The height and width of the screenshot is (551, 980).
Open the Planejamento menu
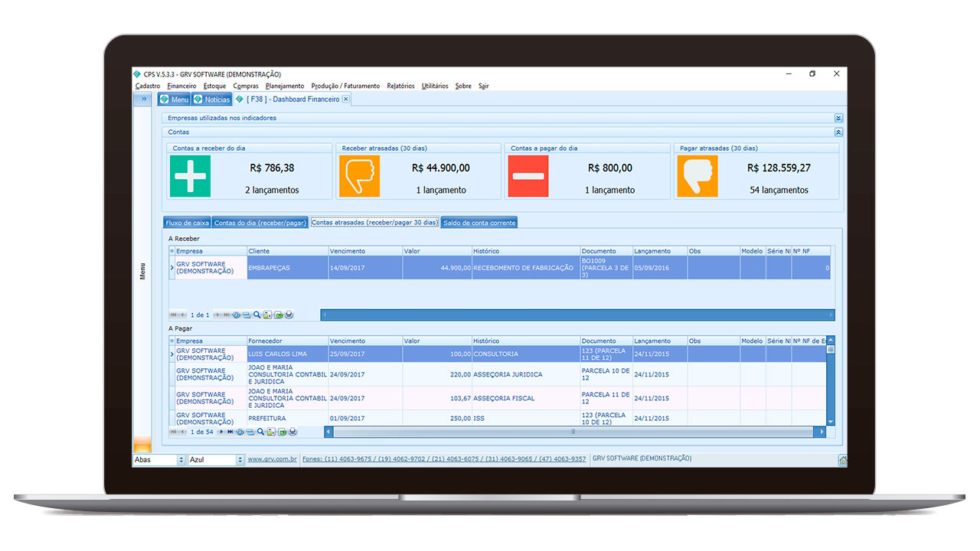click(x=285, y=86)
